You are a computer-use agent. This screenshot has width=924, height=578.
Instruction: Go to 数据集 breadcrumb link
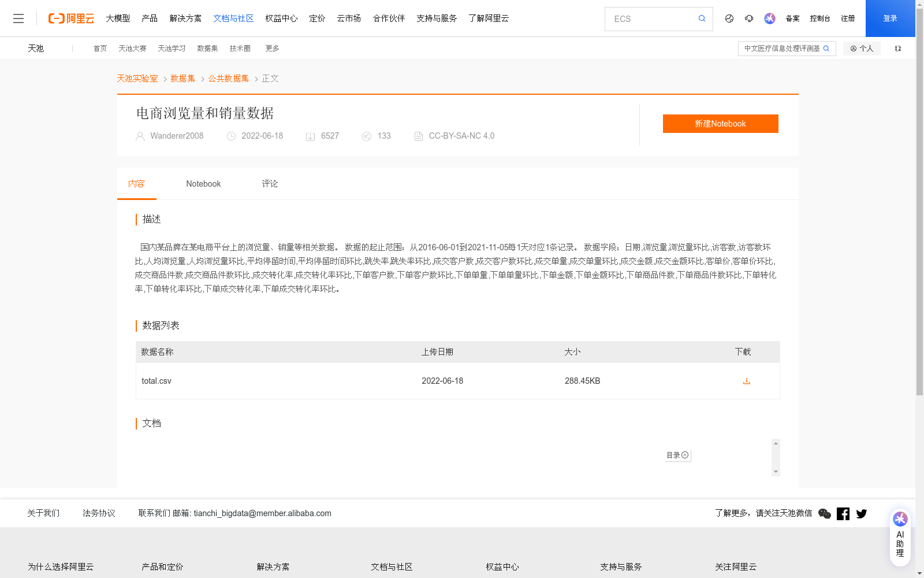click(183, 79)
